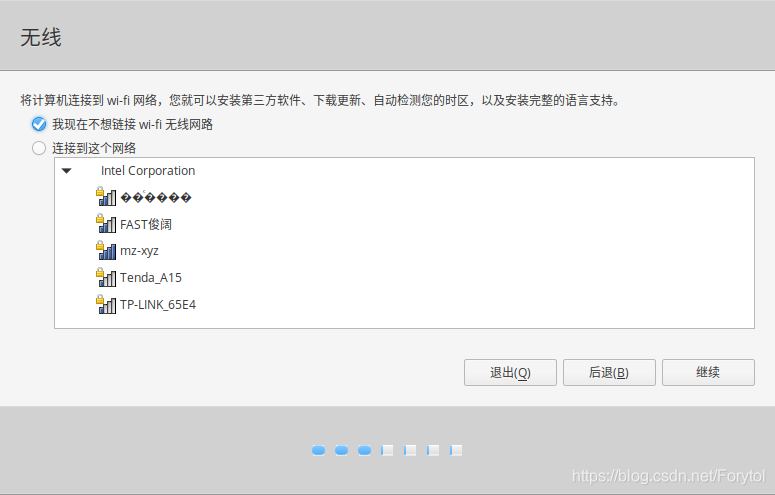Viewport: 775px width, 495px height.
Task: Select the network with unreadable name
Action: tap(156, 198)
